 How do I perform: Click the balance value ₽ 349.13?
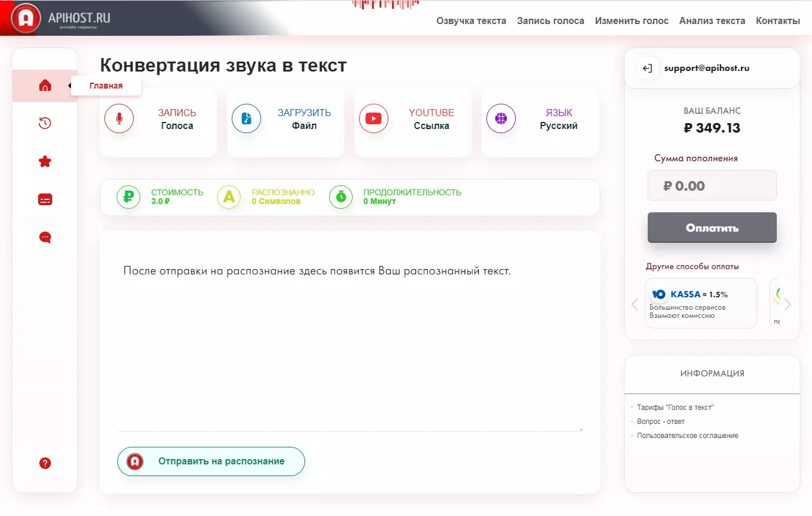click(712, 128)
